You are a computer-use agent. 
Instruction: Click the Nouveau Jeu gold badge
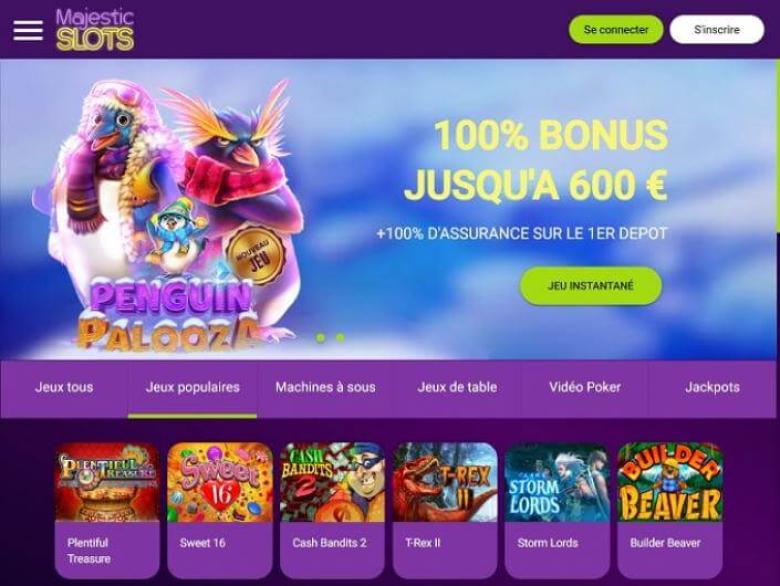click(256, 255)
